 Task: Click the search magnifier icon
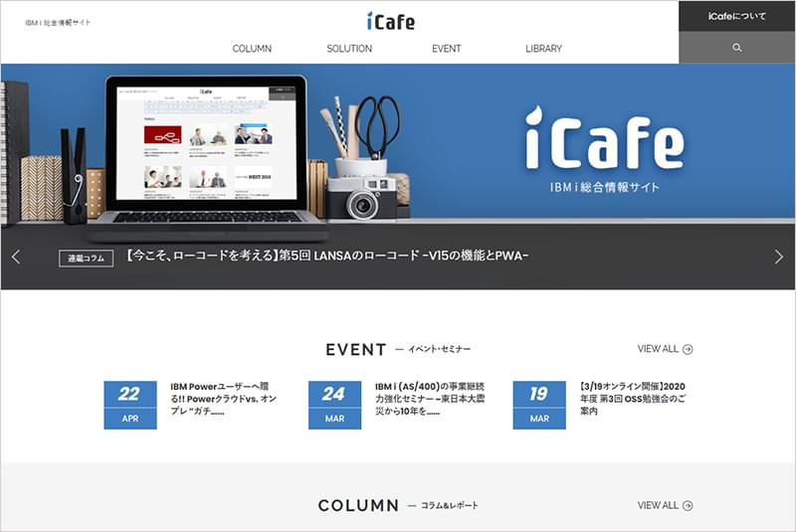pos(737,48)
